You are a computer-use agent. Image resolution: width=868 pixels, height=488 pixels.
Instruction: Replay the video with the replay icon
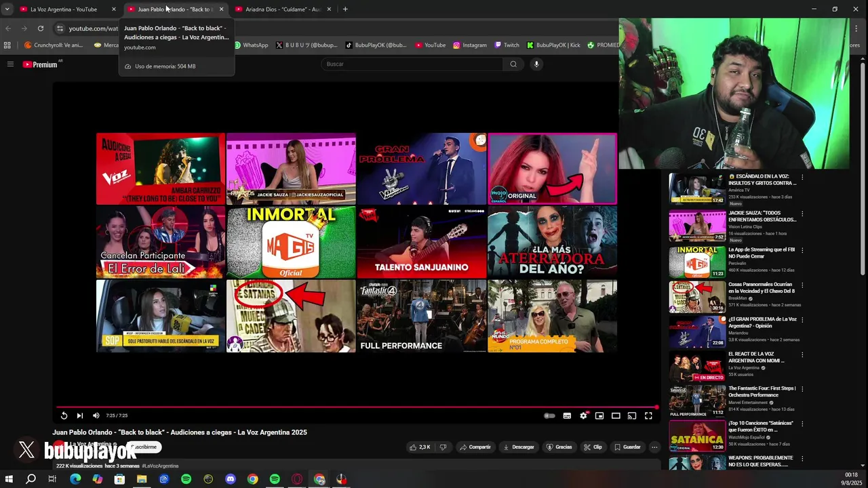[64, 415]
